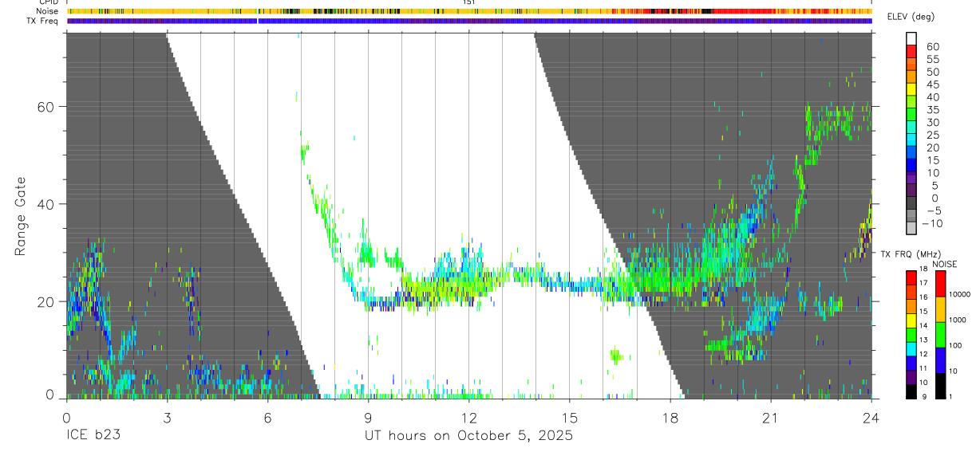The width and height of the screenshot is (980, 452).
Task: Click the TX FRQ colorbar value '11'
Action: [x=923, y=368]
